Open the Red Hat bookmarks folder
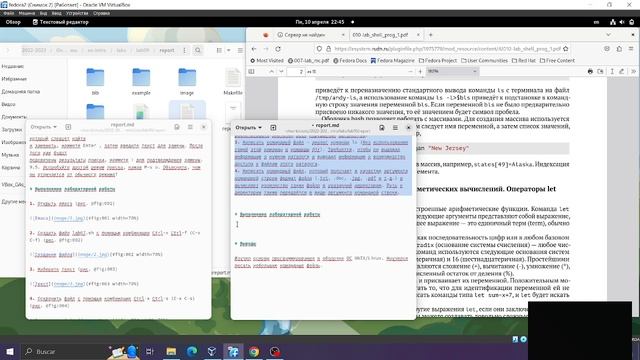Viewport: 640px width, 360px height. [x=524, y=60]
